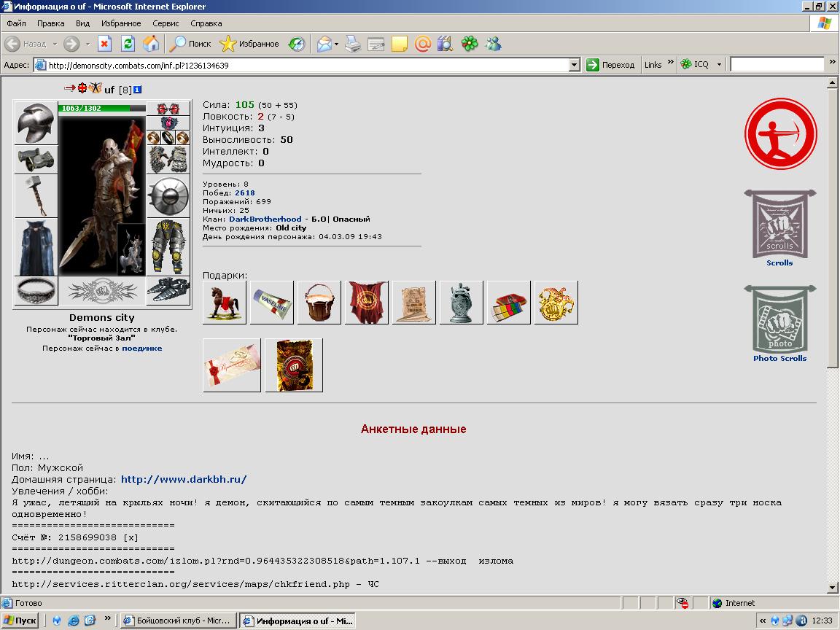Open the поединке fight link
Viewport: 840px width, 630px height.
click(x=142, y=349)
